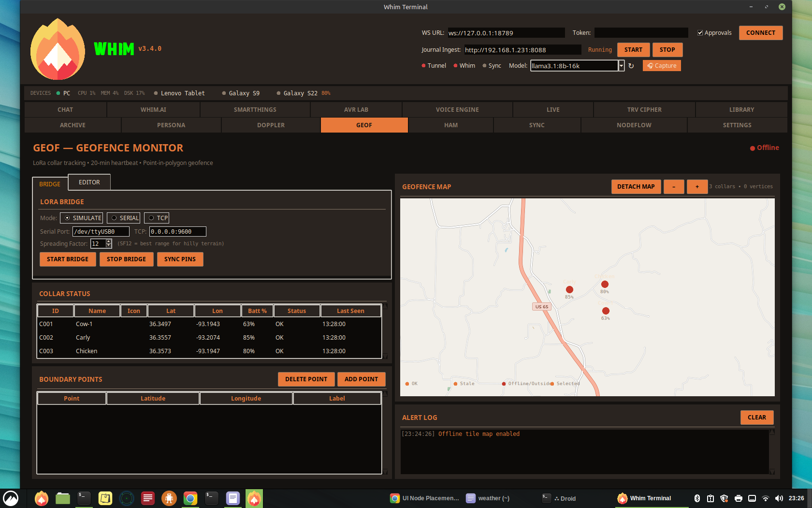Click the shield security tray icon
The width and height of the screenshot is (812, 508).
tap(724, 498)
